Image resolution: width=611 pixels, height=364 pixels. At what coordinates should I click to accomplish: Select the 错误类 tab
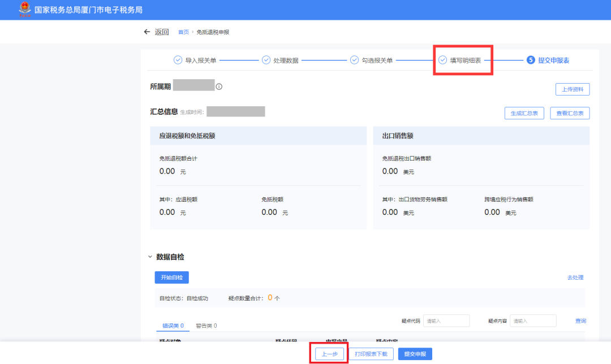[173, 326]
